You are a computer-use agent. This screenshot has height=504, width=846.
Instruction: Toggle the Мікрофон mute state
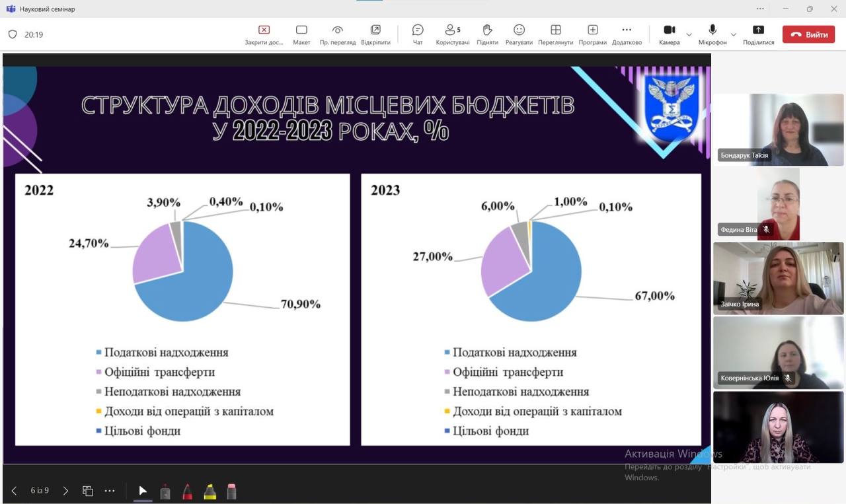[x=712, y=34]
